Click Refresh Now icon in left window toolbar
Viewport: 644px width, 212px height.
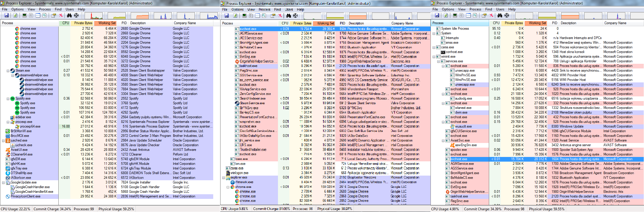(15, 15)
